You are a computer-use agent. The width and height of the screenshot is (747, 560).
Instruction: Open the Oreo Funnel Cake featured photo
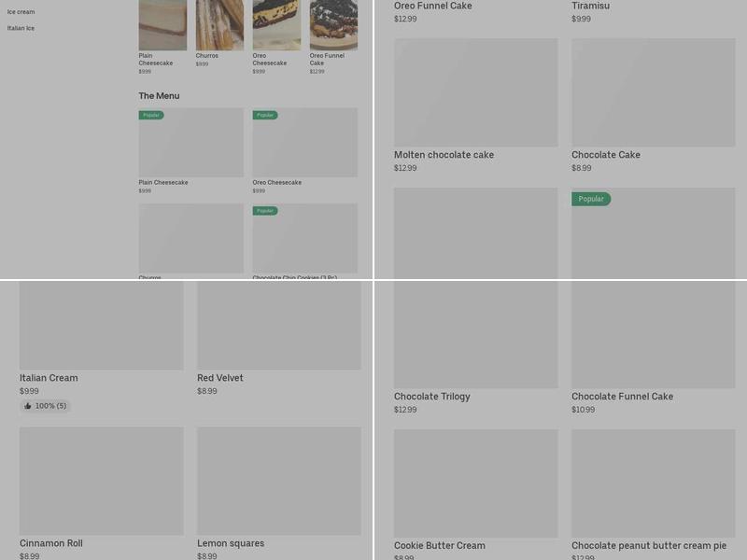(x=333, y=25)
